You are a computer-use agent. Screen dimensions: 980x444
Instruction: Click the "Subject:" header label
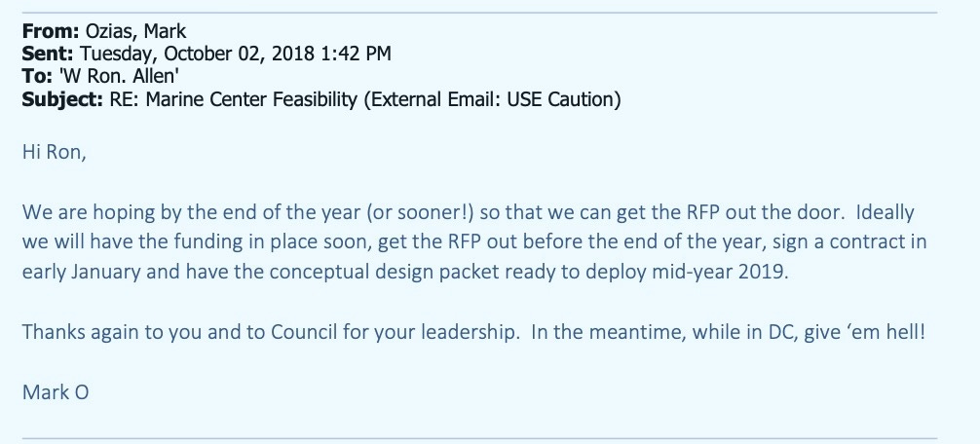(x=62, y=99)
